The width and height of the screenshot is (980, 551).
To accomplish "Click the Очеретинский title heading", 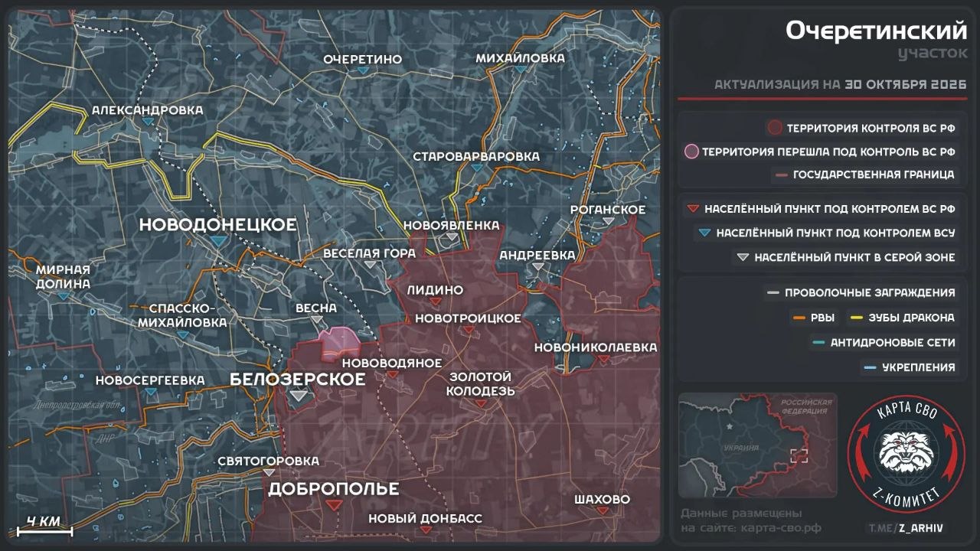I will click(x=877, y=31).
